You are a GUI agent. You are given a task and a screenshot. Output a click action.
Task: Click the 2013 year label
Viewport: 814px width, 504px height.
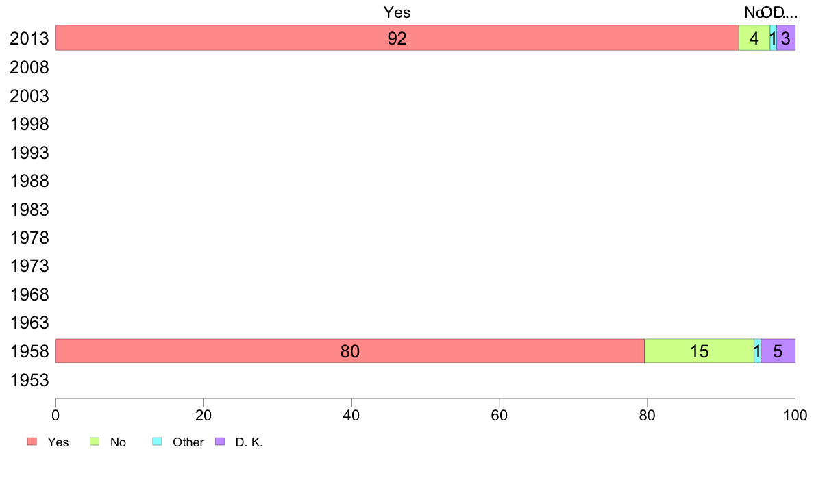pyautogui.click(x=29, y=38)
